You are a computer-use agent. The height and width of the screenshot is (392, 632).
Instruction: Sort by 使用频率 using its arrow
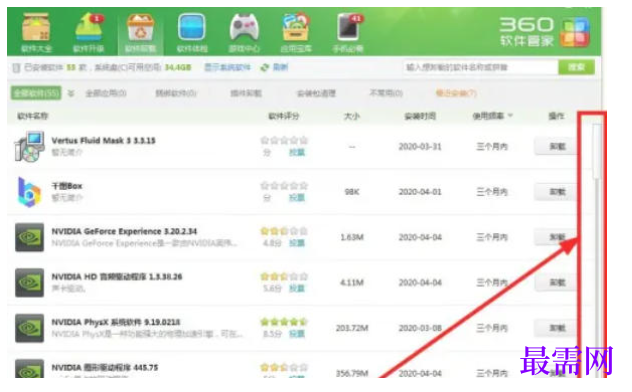pos(510,116)
